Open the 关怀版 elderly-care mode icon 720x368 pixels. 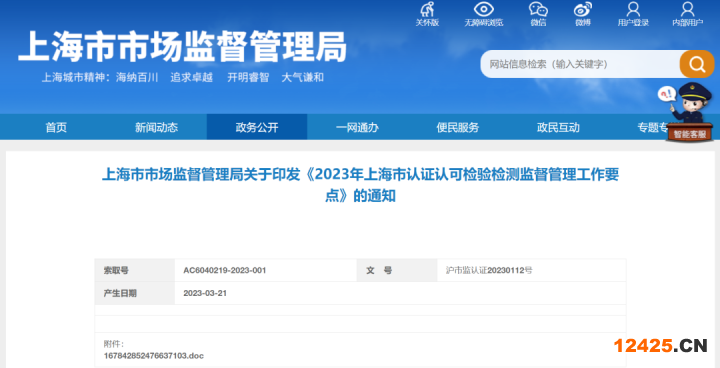coord(427,9)
